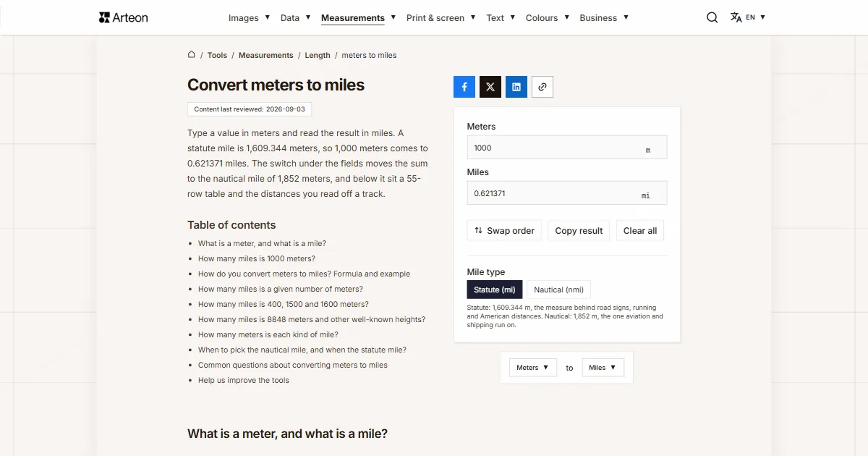Click the Clear all button
The image size is (868, 456).
tap(640, 231)
